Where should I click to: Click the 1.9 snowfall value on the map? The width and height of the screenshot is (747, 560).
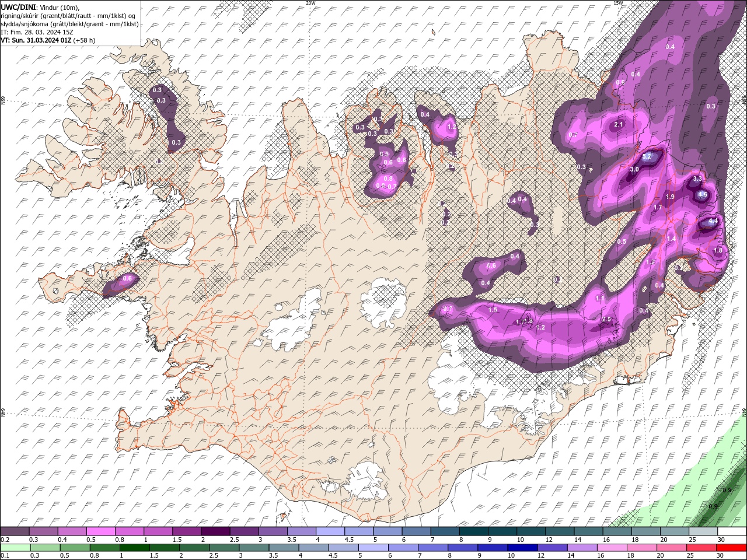point(670,197)
